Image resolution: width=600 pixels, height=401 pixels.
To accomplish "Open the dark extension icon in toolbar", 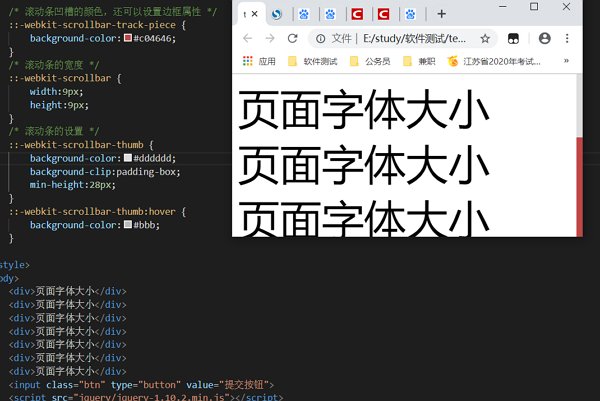I will [x=513, y=38].
